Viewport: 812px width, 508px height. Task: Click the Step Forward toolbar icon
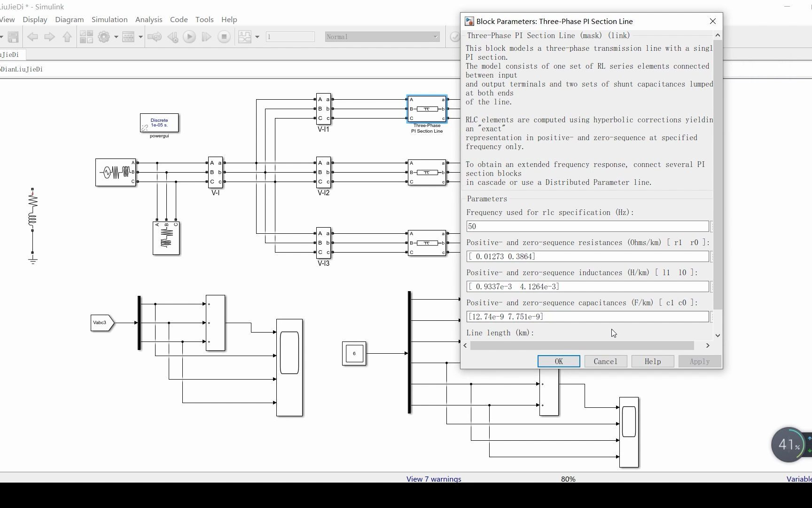(x=206, y=37)
